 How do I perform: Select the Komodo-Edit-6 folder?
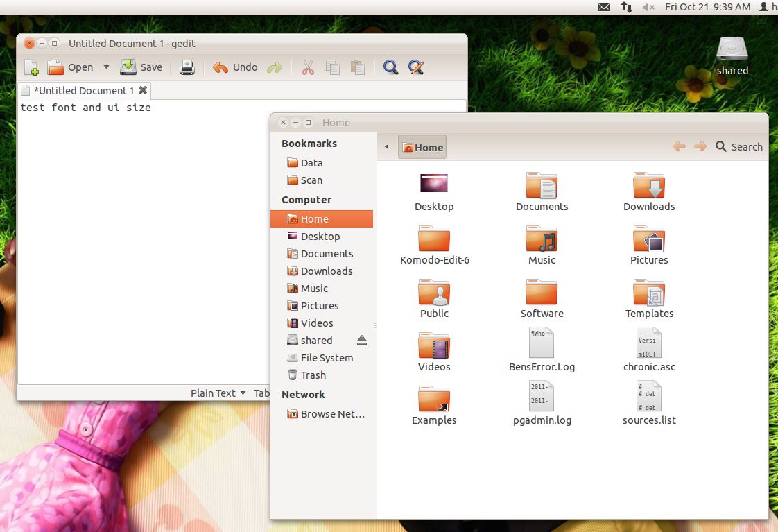coord(434,246)
